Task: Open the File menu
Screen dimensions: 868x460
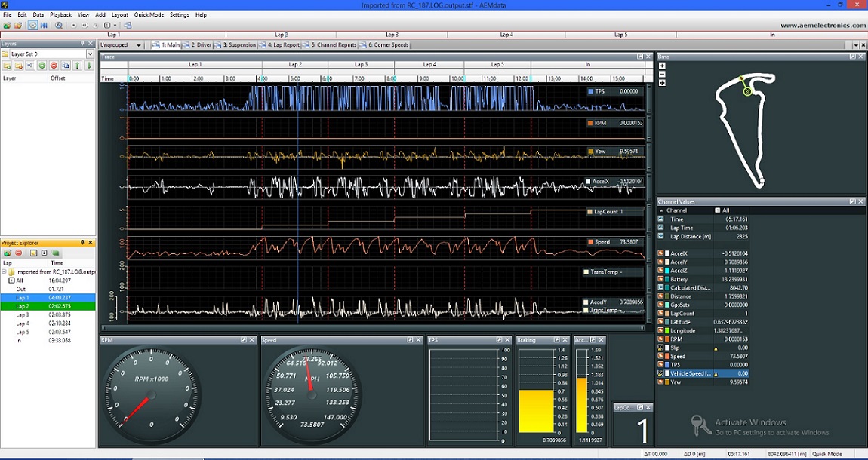Action: (7, 15)
